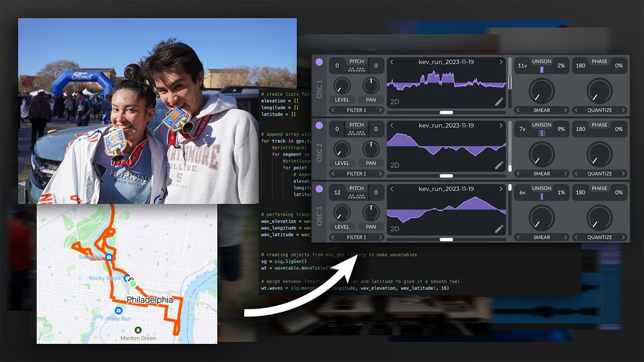The height and width of the screenshot is (362, 644).
Task: Click the OSC 1 unison voices indicator bar
Action: point(542,69)
